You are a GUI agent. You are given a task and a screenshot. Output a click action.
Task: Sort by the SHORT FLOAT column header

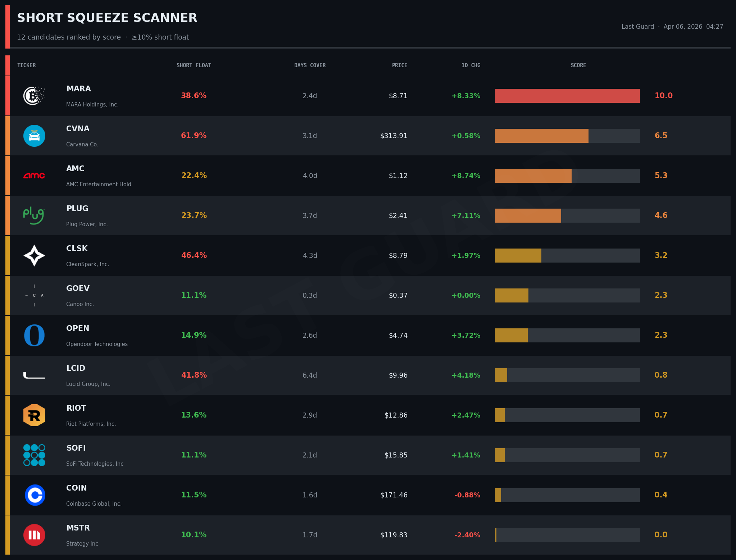coord(194,65)
